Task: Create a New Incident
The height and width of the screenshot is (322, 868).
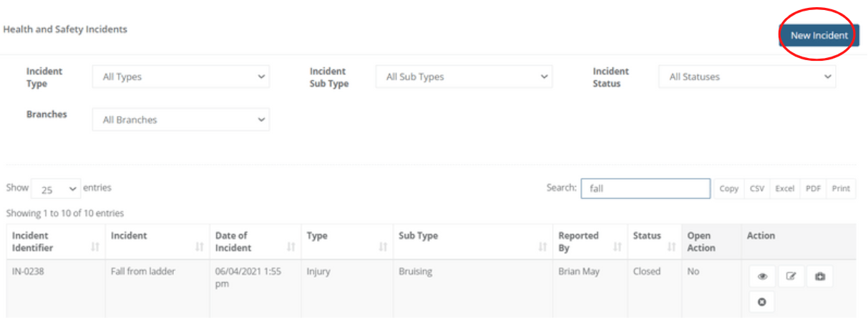Action: click(819, 35)
